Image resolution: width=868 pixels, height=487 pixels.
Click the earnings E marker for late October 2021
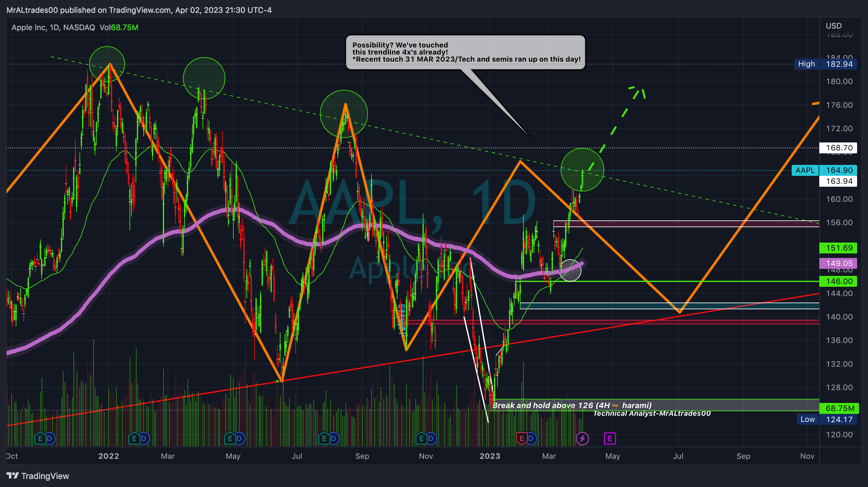click(40, 439)
